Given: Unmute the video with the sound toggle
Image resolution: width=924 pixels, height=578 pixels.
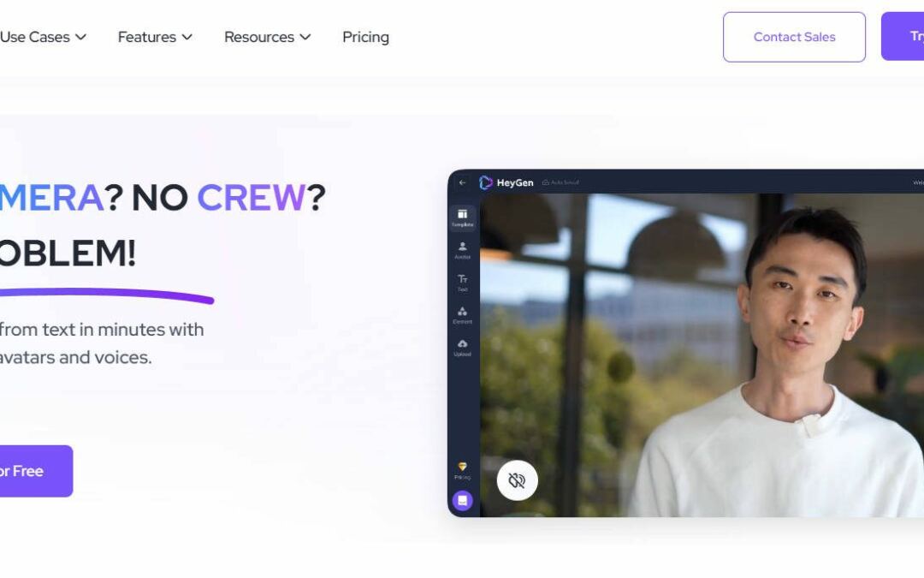Looking at the screenshot, I should tap(517, 480).
